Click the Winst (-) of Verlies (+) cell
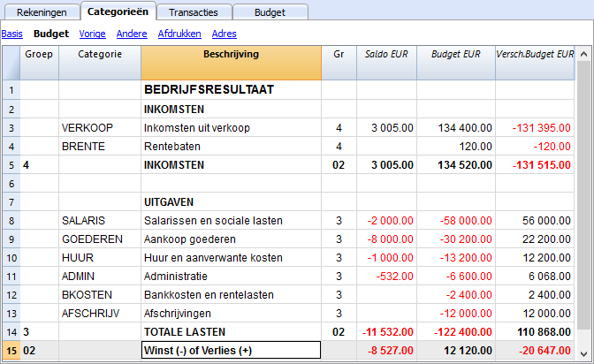The height and width of the screenshot is (364, 594). (231, 351)
